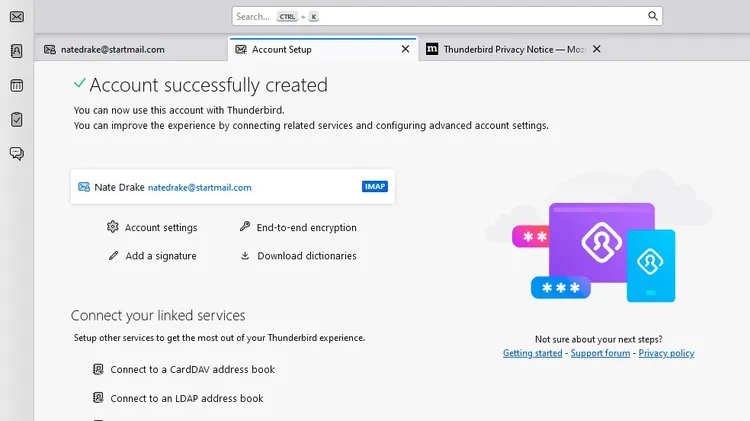
Task: Open the Chat space icon
Action: 17,154
